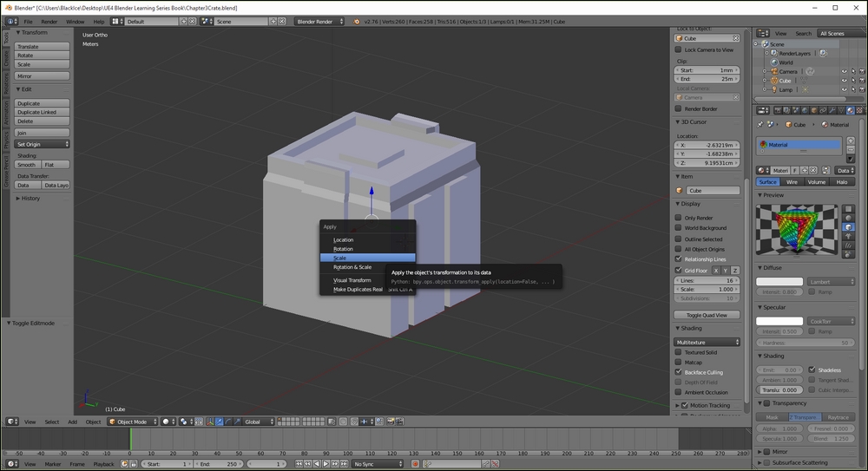This screenshot has height=471, width=868.
Task: Play the animation forward
Action: pos(325,464)
